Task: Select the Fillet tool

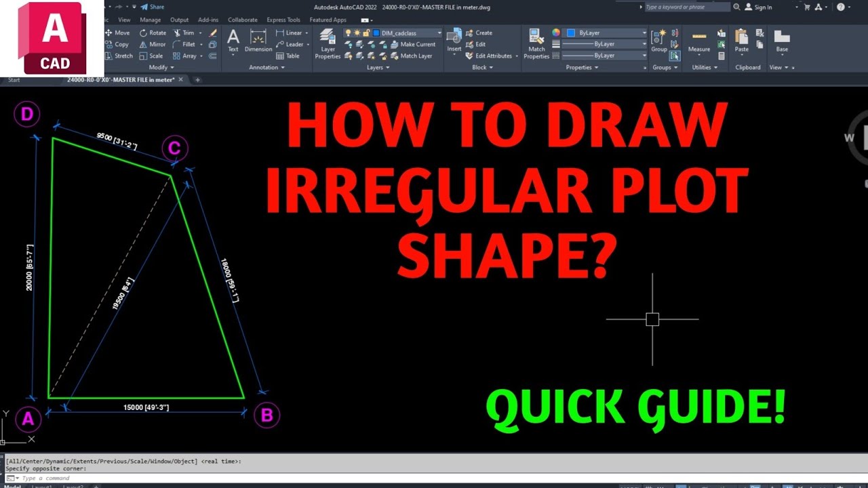Action: [x=184, y=44]
